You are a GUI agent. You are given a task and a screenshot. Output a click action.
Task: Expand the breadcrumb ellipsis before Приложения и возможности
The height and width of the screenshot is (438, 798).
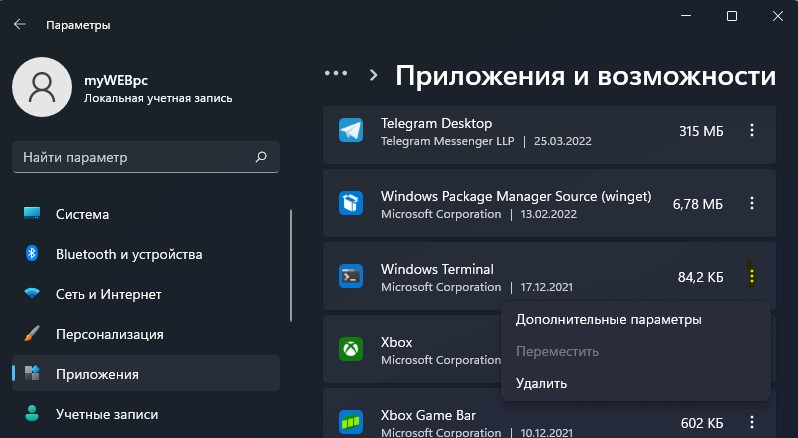[x=336, y=74]
